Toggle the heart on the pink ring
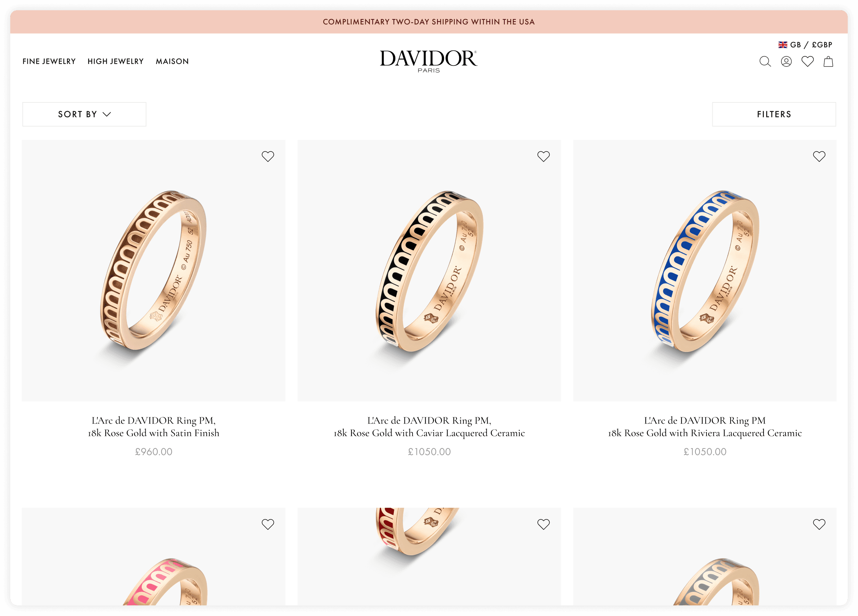The height and width of the screenshot is (616, 858). point(268,524)
